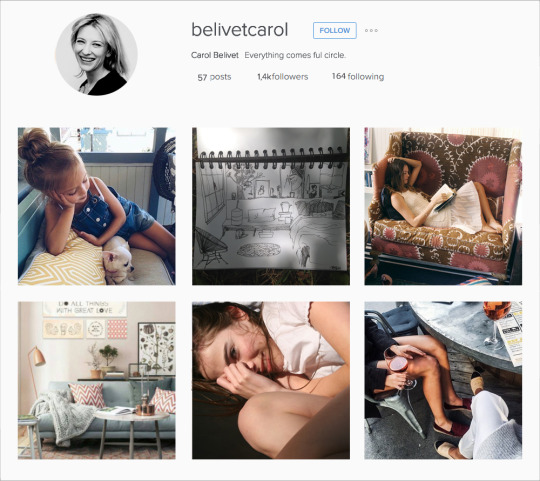Click the white puppy in first photo
This screenshot has height=481, width=540.
[118, 259]
